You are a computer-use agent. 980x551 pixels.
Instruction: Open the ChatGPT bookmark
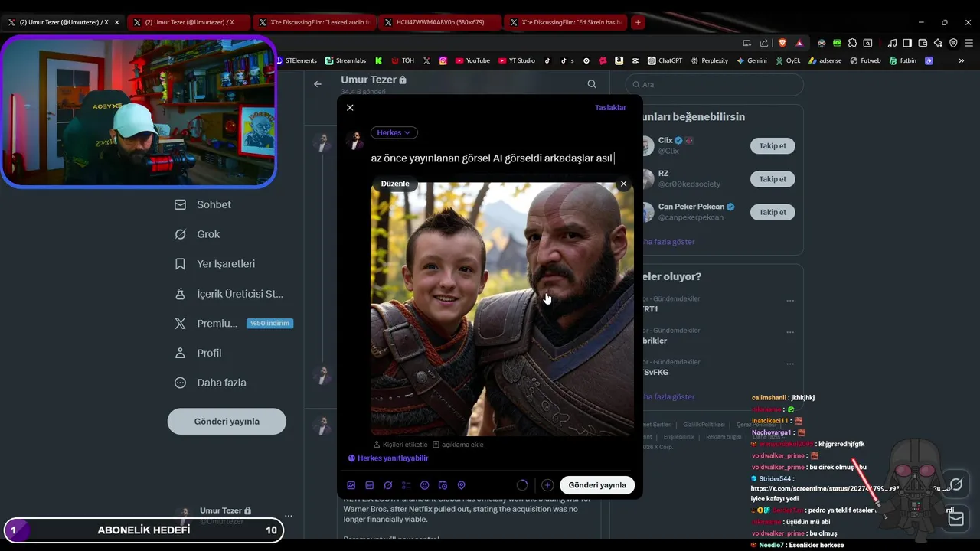pyautogui.click(x=665, y=60)
